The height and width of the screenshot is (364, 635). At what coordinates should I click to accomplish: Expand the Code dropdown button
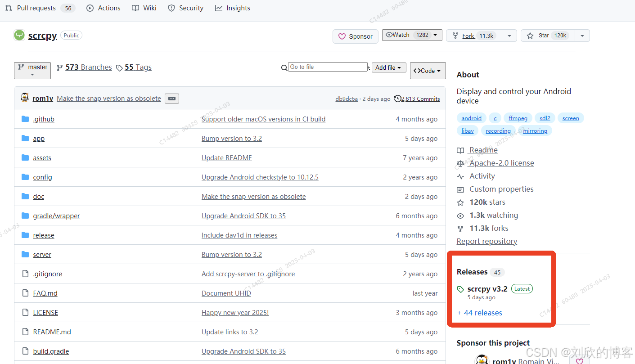pos(428,71)
